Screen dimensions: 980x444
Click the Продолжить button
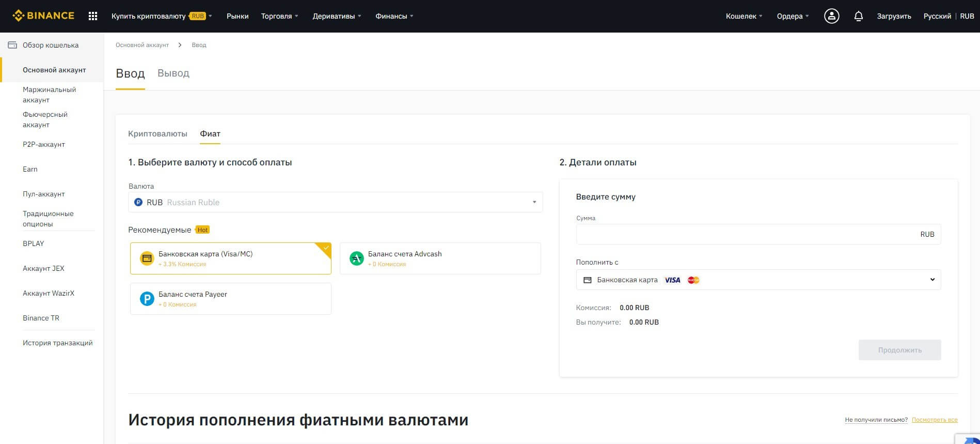coord(899,350)
